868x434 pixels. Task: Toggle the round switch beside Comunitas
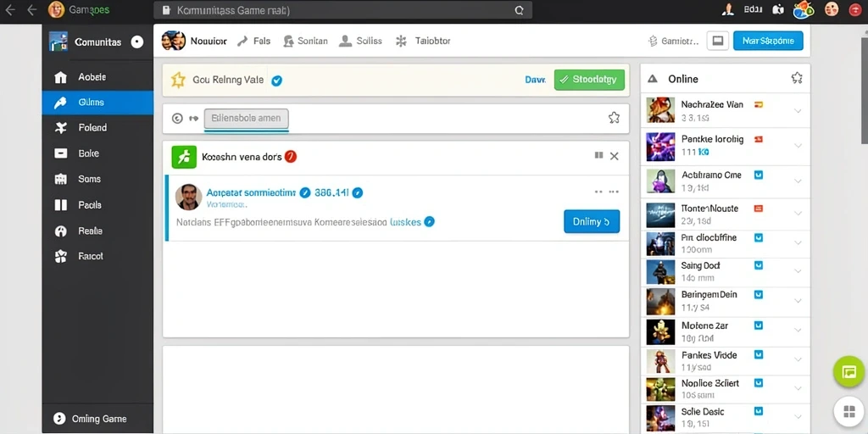tap(136, 42)
